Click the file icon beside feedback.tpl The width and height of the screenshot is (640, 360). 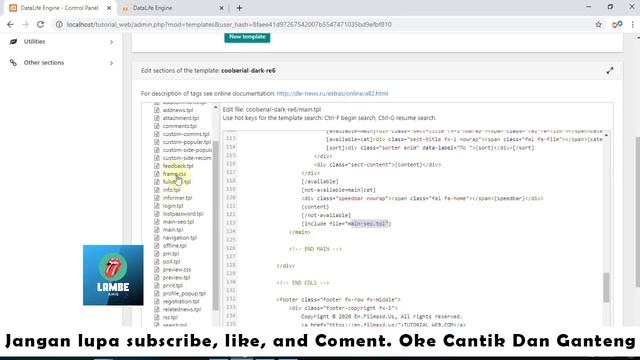click(x=157, y=166)
